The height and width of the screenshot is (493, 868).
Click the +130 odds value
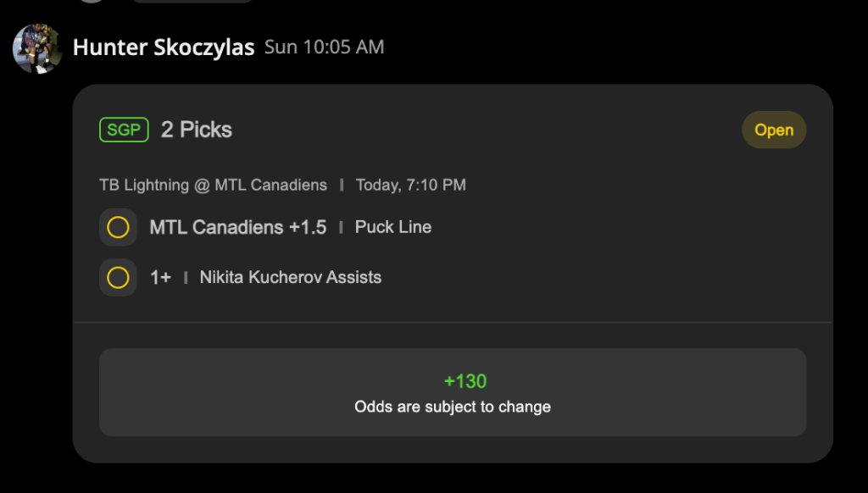pyautogui.click(x=465, y=381)
